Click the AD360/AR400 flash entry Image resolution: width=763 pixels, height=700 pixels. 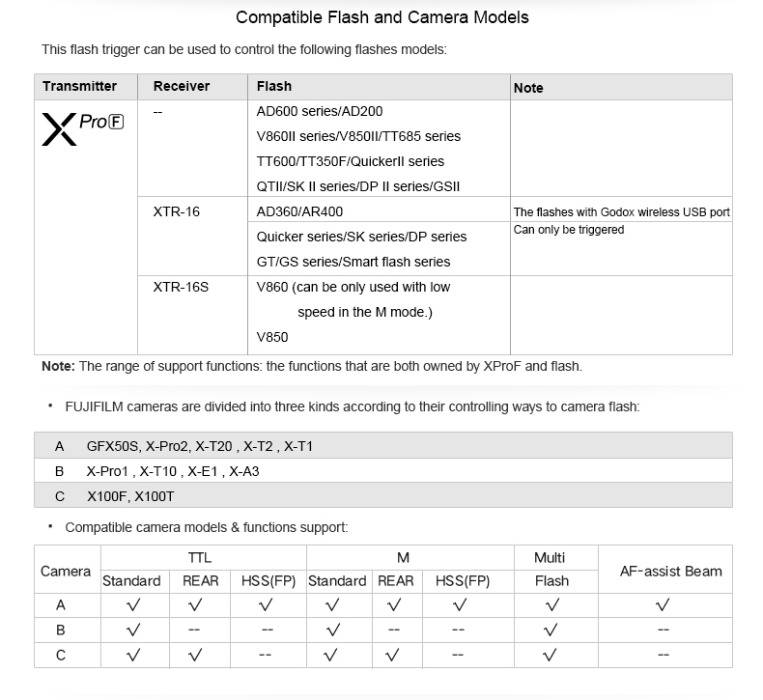[299, 211]
